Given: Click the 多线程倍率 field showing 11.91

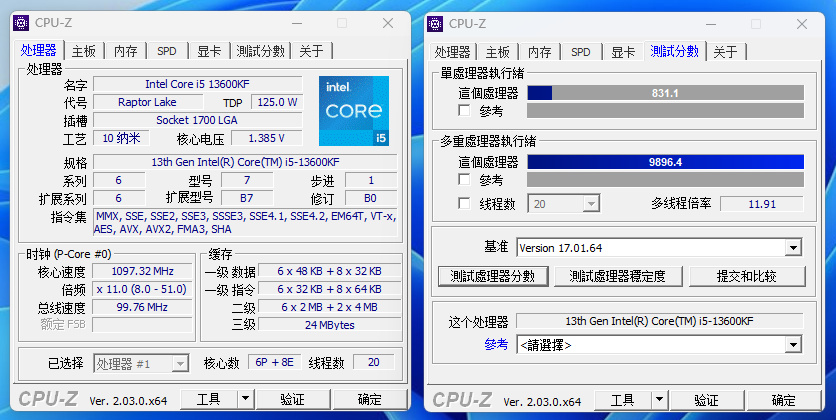Looking at the screenshot, I should coord(762,204).
